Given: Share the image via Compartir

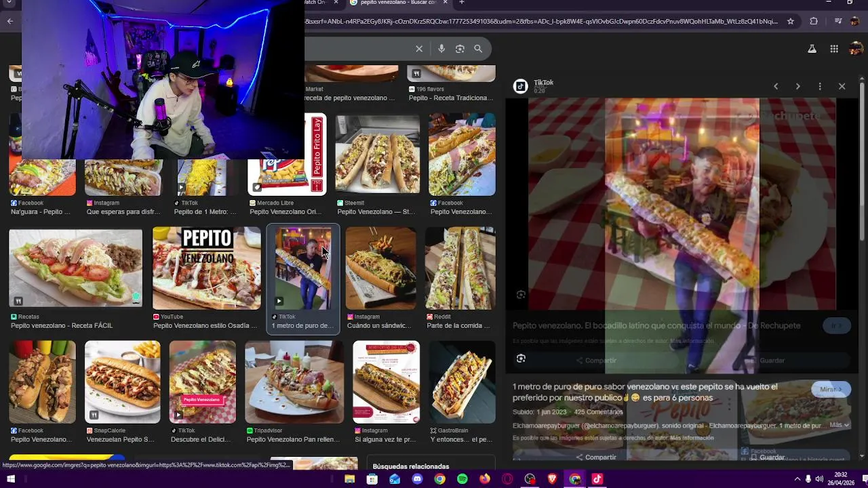Looking at the screenshot, I should [x=595, y=457].
